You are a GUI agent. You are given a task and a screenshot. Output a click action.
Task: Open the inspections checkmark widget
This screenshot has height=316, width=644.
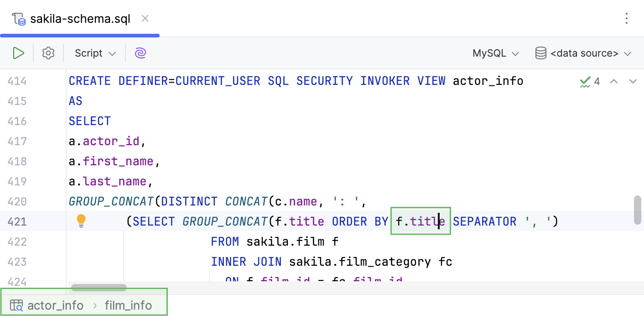tap(589, 82)
